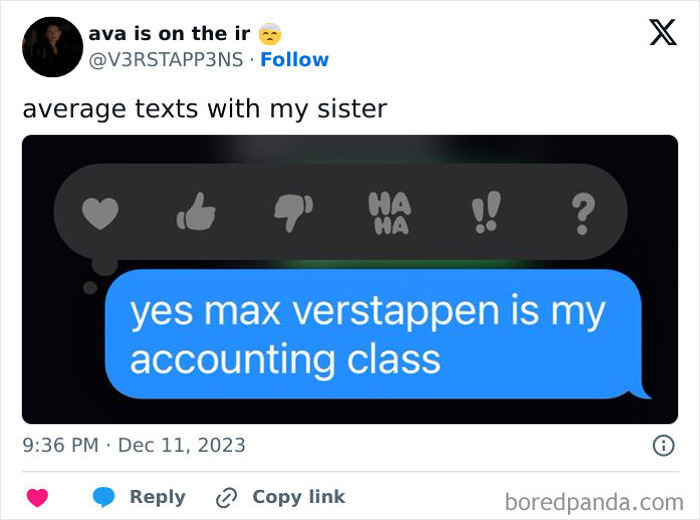The image size is (700, 520).
Task: Pick the question mark tapback reaction
Action: point(583,213)
